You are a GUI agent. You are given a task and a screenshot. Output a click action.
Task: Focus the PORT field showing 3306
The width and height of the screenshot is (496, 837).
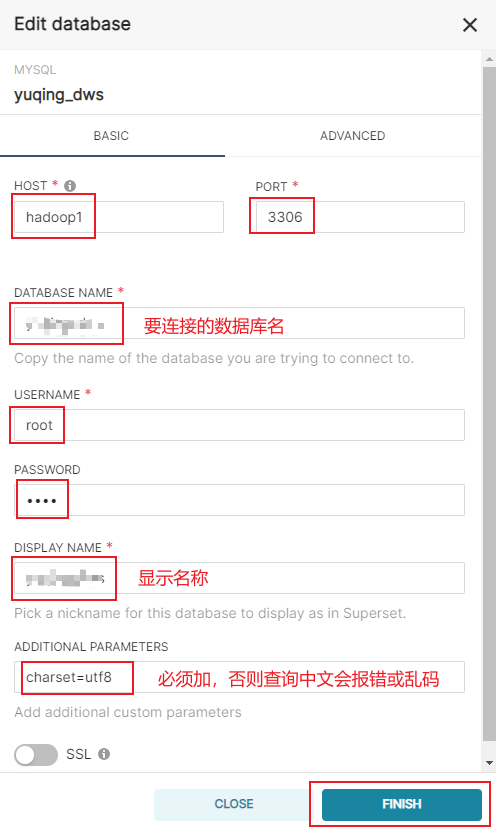click(x=360, y=217)
